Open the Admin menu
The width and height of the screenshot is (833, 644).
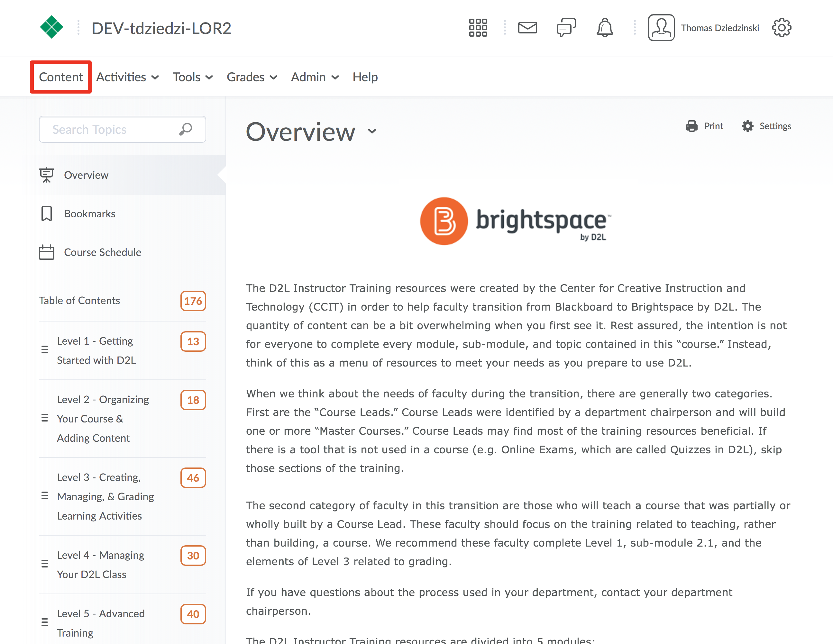[308, 77]
